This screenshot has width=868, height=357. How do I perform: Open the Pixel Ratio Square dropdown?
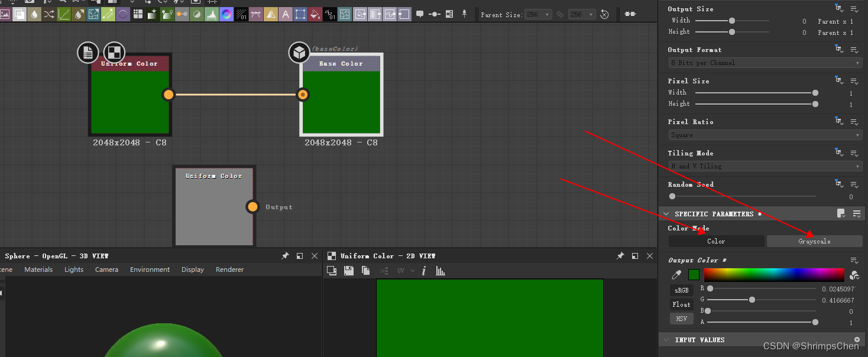(x=765, y=135)
